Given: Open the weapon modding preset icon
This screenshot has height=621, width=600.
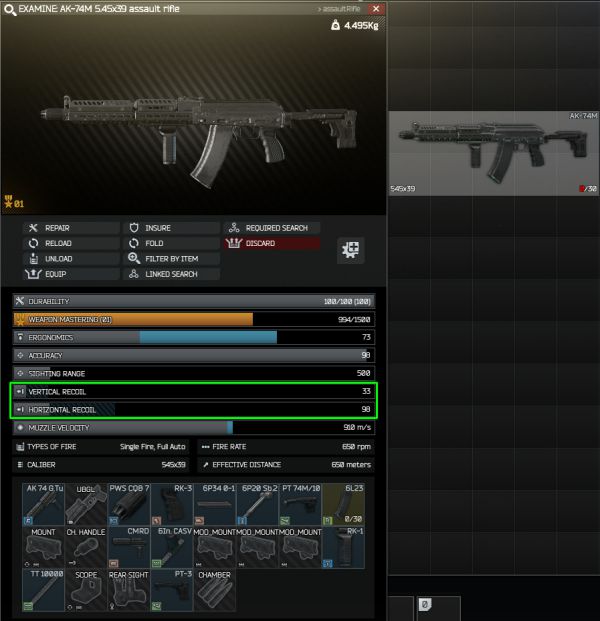Looking at the screenshot, I should (350, 250).
